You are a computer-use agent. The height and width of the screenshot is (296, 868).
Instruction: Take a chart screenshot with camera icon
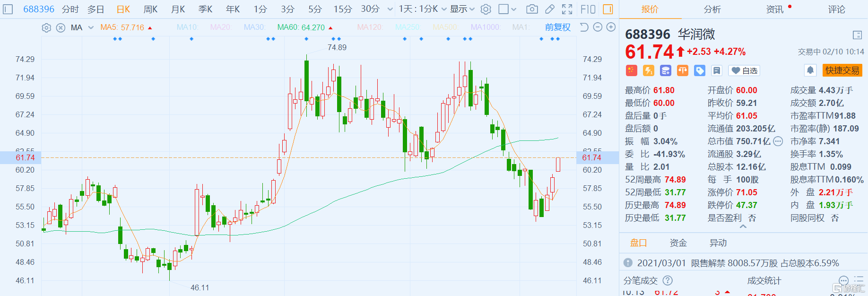[x=532, y=9]
